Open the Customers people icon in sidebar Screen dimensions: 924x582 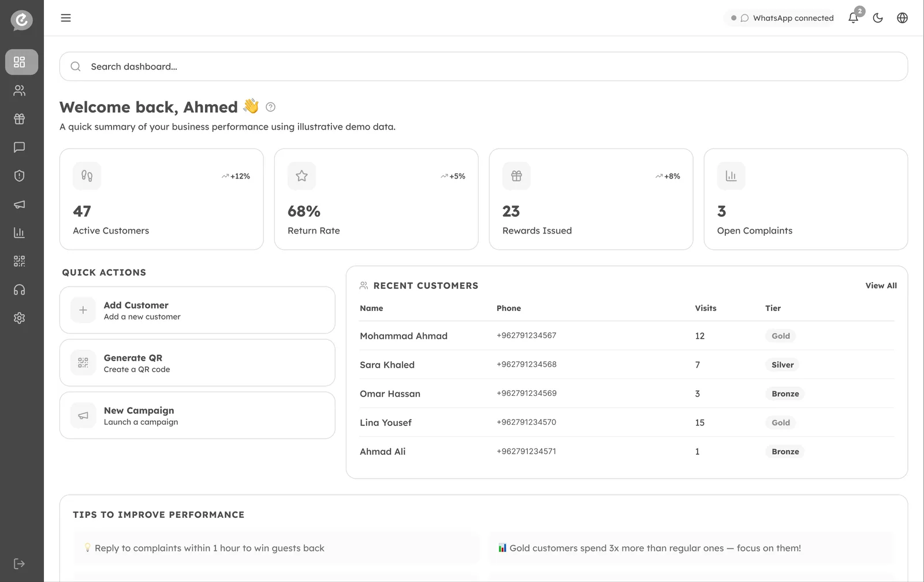(20, 91)
